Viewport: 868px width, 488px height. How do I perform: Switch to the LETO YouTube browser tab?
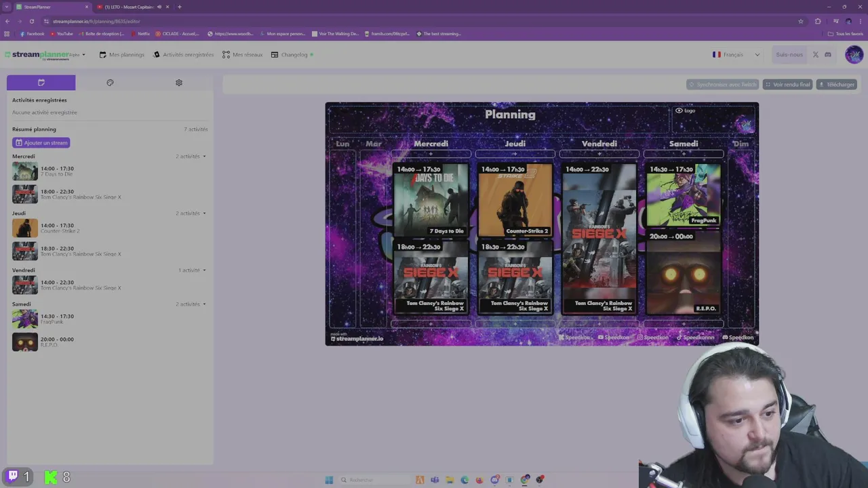[129, 7]
